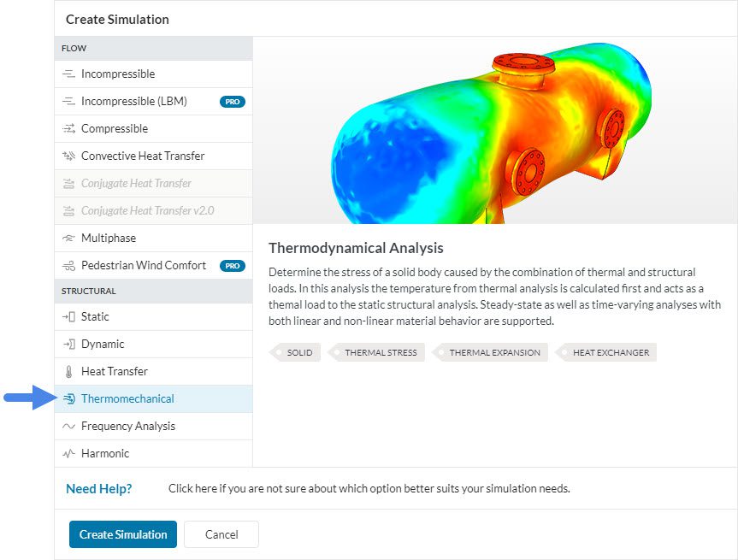
Task: Click the Harmonic pulse icon
Action: point(69,454)
